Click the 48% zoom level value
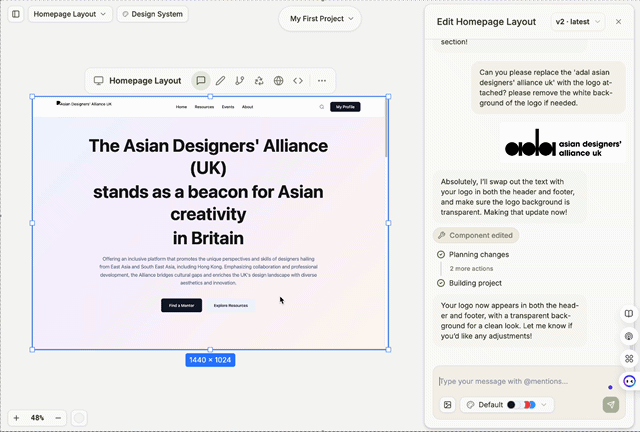 [37, 418]
